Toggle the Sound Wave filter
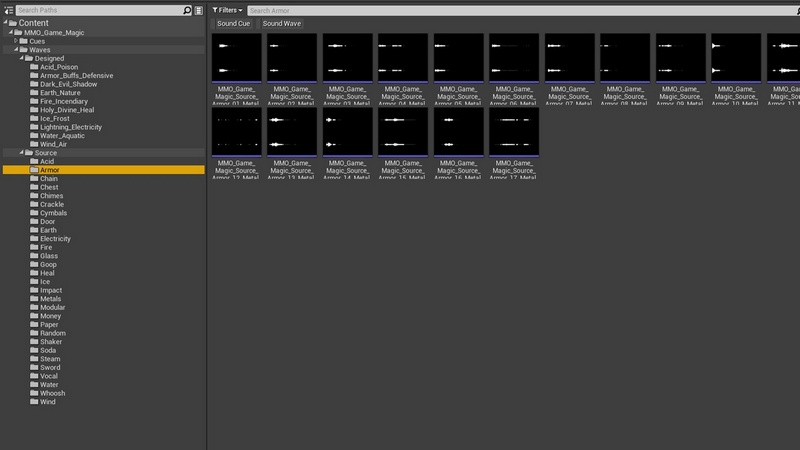Image resolution: width=800 pixels, height=450 pixels. coord(282,23)
